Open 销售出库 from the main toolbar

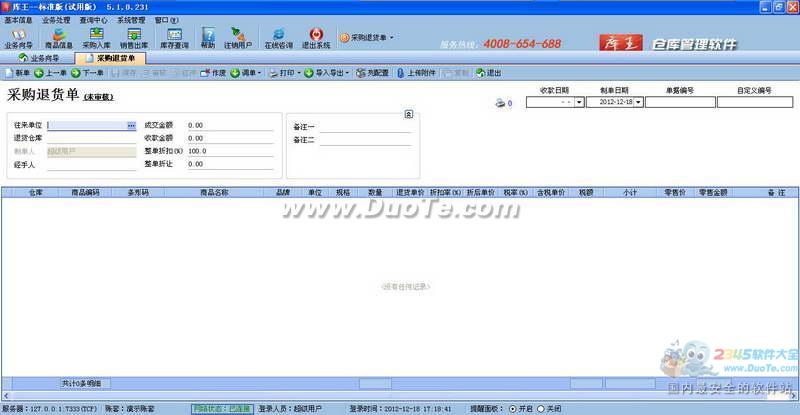click(x=136, y=38)
